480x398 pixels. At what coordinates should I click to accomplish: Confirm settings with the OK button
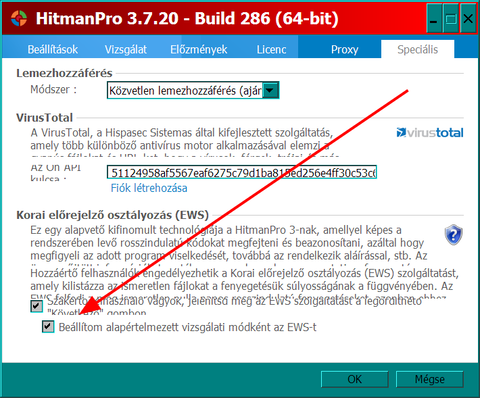tap(355, 379)
